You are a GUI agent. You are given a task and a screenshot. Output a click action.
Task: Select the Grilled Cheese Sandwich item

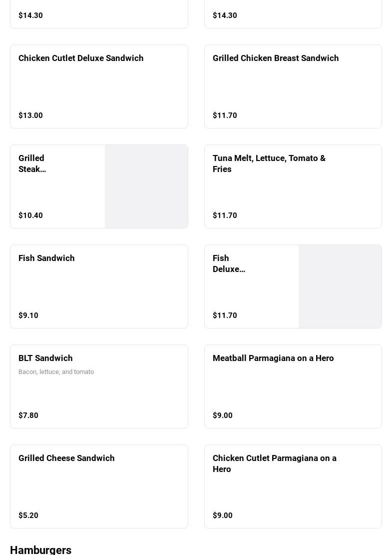(x=66, y=458)
